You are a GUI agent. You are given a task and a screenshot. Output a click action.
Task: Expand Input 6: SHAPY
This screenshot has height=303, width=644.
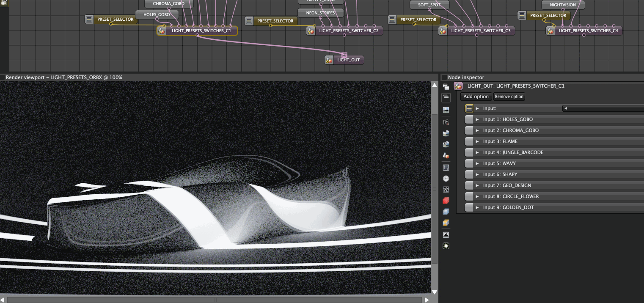(x=478, y=175)
